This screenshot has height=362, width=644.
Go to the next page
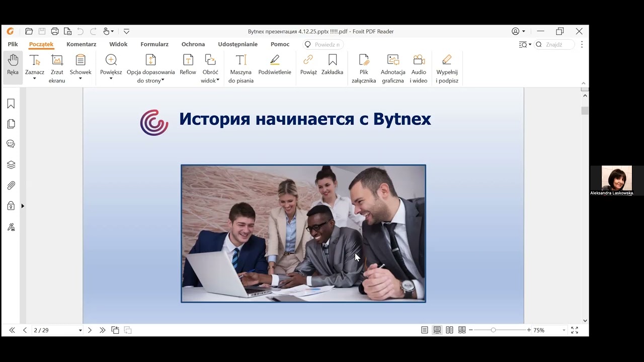point(90,330)
